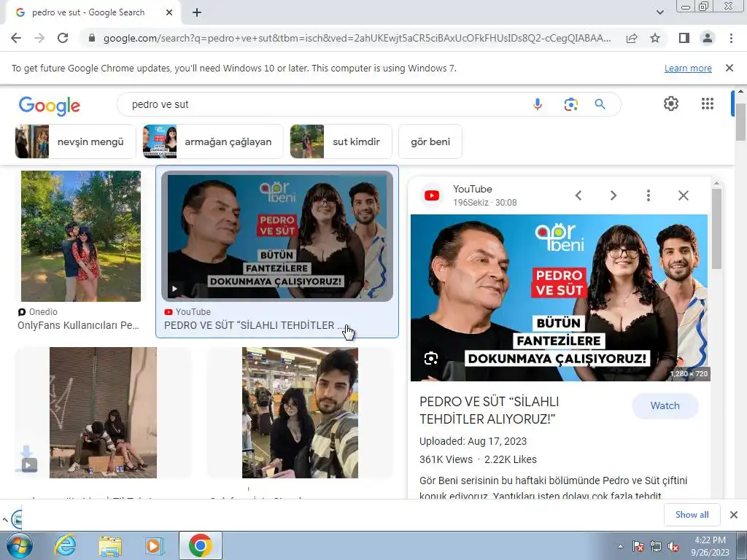Go back to the previous page
This screenshot has height=560, width=747.
click(x=16, y=38)
